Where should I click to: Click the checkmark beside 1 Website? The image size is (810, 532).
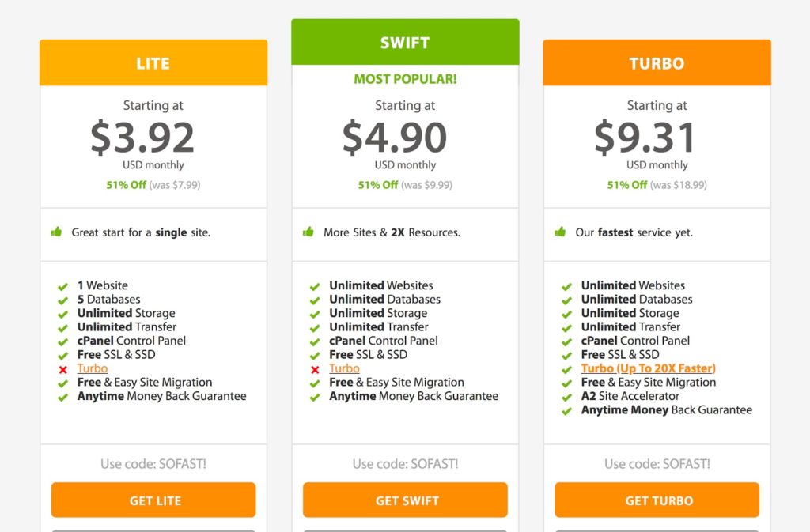(x=63, y=286)
